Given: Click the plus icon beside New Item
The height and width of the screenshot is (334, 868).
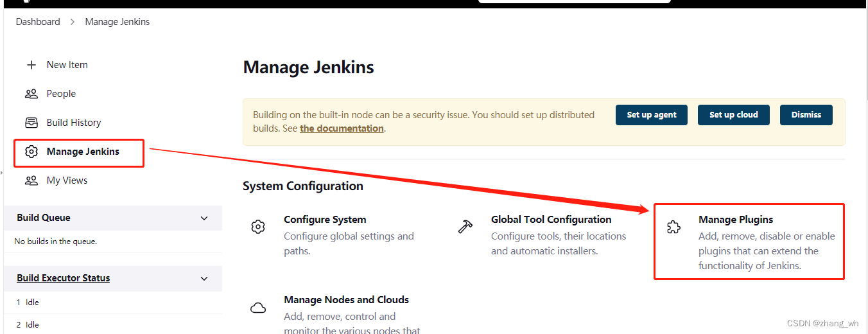Looking at the screenshot, I should (31, 65).
